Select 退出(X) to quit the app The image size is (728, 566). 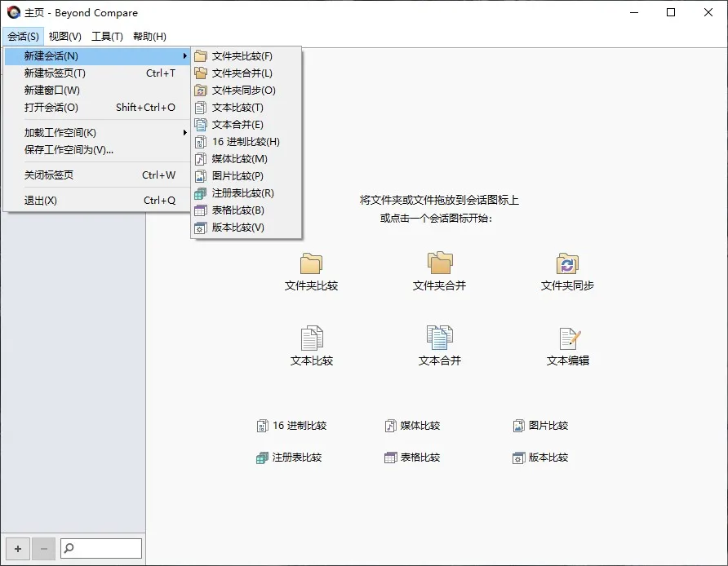click(x=97, y=201)
